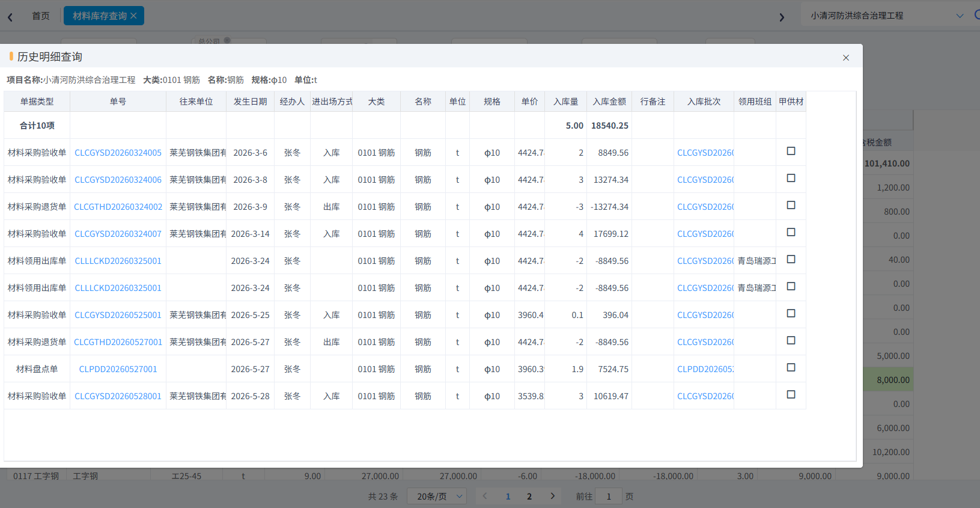Image resolution: width=980 pixels, height=508 pixels.
Task: Open 入库批次 link in 2026-5-28 row
Action: point(705,396)
